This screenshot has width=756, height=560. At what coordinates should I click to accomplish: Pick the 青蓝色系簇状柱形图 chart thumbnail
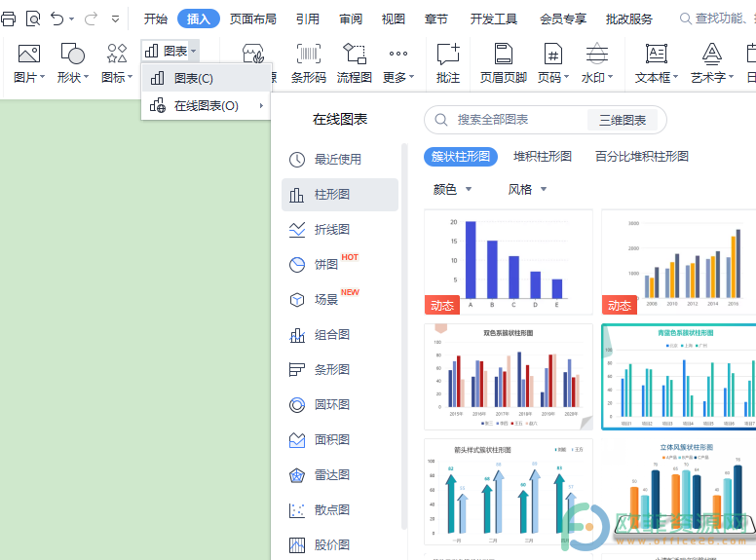pos(679,376)
